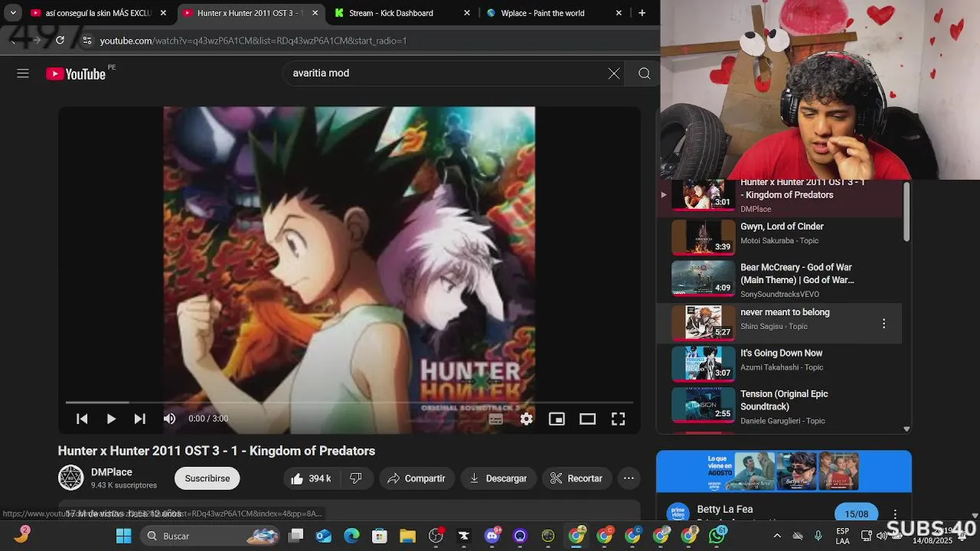Open the DMPlace channel name link
This screenshot has height=551, width=980.
[x=112, y=472]
